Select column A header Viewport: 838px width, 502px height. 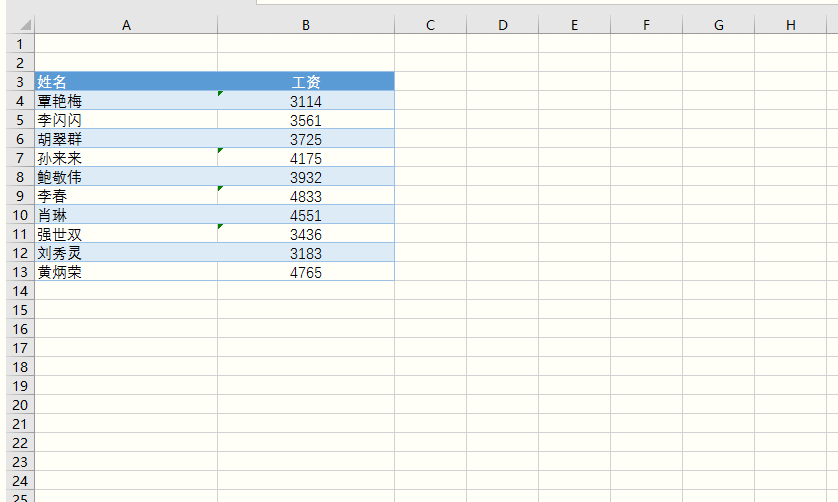click(126, 25)
